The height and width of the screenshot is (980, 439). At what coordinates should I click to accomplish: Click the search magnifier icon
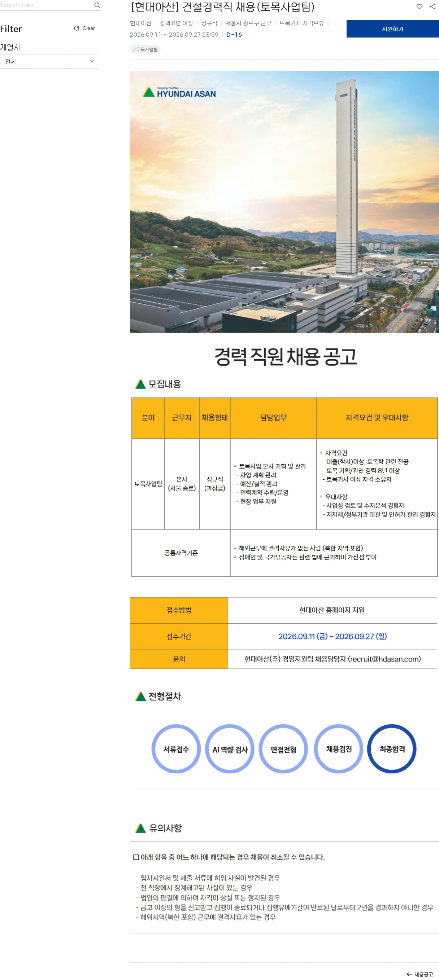[x=97, y=5]
